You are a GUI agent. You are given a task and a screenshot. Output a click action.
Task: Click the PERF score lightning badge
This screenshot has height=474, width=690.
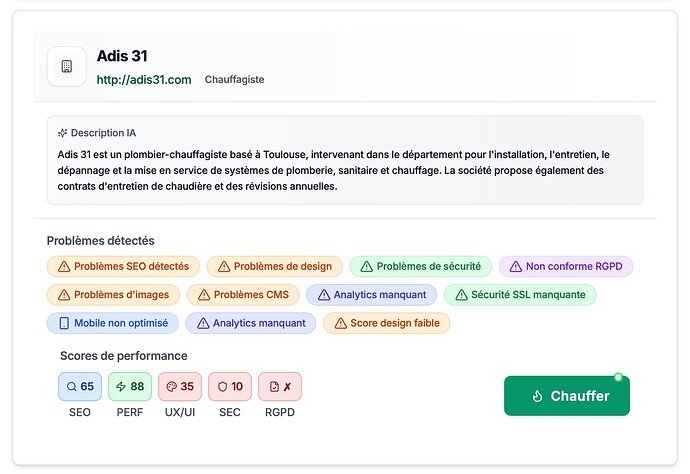coord(130,387)
